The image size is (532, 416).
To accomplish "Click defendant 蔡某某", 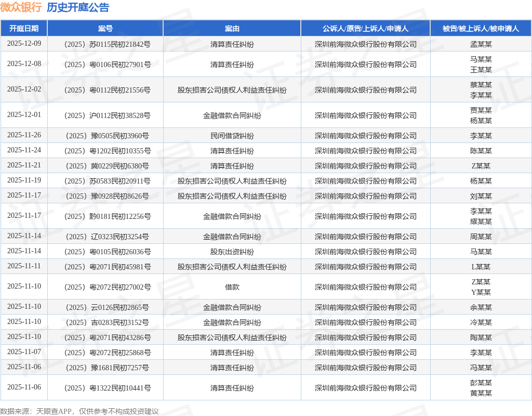I will click(481, 85).
